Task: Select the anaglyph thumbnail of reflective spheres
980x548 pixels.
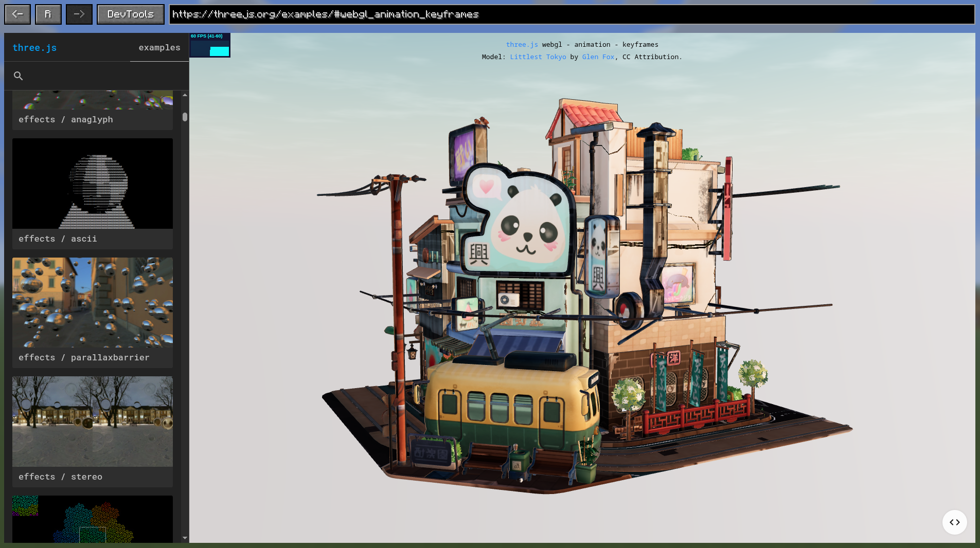Action: point(93,100)
